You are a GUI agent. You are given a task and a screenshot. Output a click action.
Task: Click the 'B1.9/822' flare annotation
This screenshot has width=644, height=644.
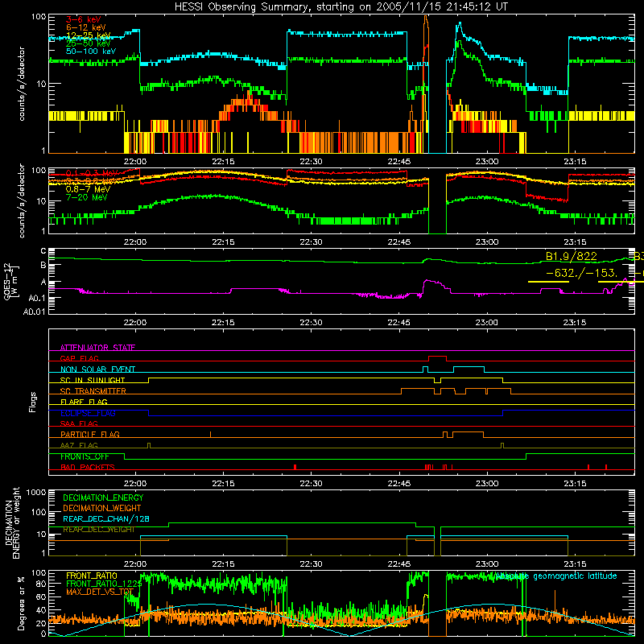[x=571, y=256]
